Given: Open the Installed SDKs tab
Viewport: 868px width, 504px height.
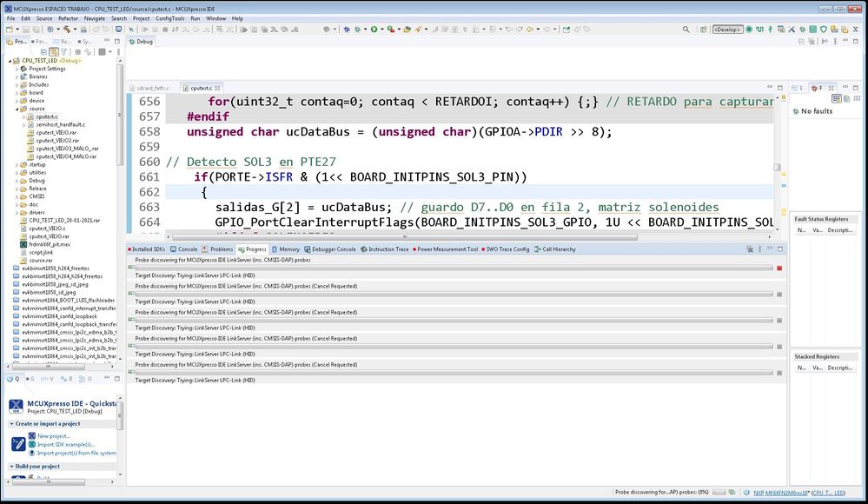Looking at the screenshot, I should 147,249.
